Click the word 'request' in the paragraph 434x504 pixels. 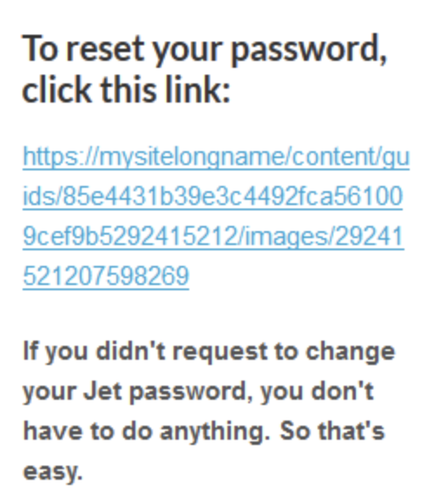[220, 353]
